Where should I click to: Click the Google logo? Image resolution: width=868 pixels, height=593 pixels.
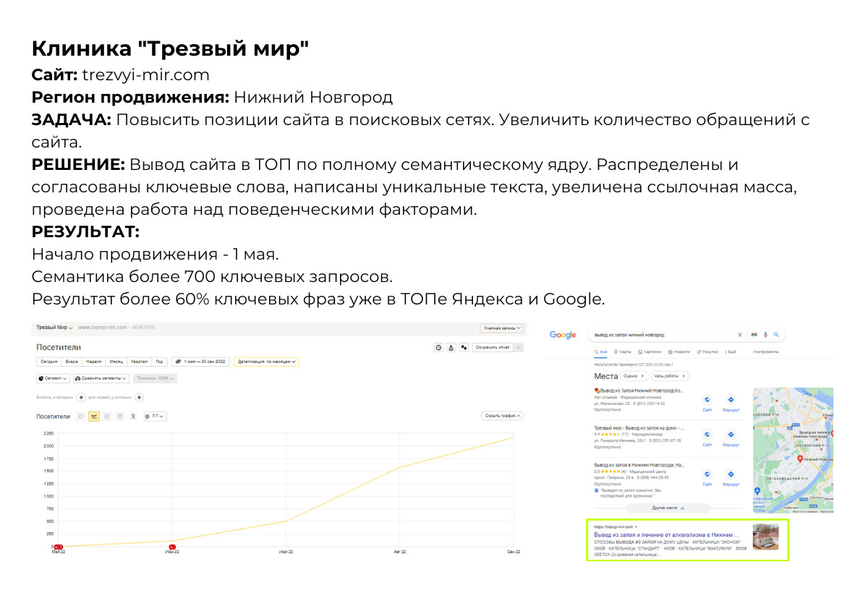tap(563, 335)
